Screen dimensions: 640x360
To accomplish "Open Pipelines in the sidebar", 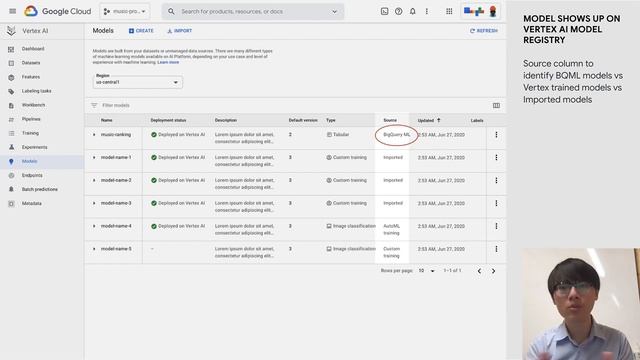I will 31,119.
